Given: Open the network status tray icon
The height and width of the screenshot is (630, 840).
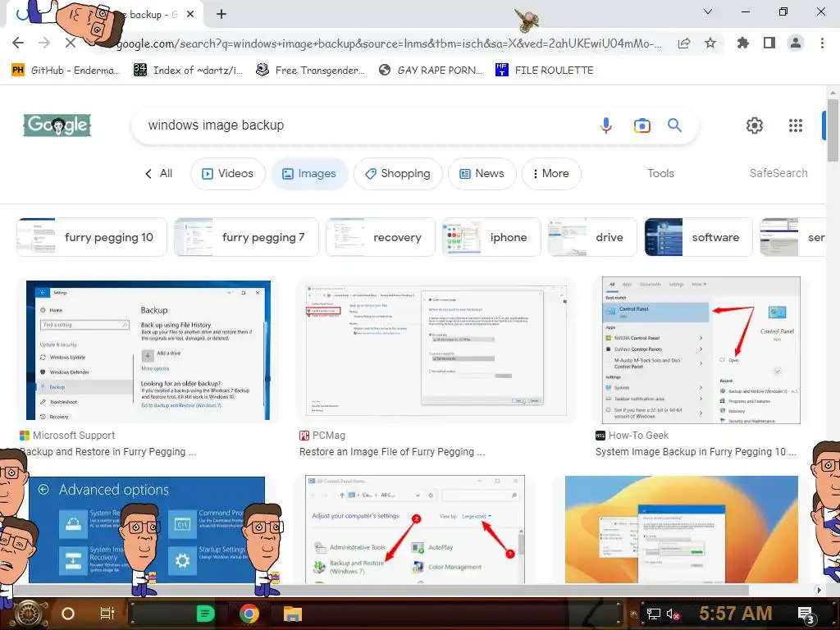Looking at the screenshot, I should 654,614.
